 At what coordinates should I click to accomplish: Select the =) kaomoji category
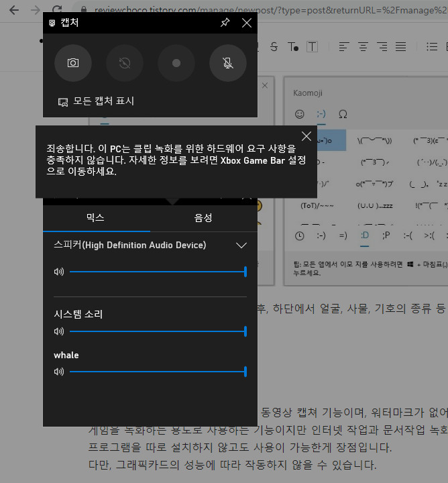(343, 235)
